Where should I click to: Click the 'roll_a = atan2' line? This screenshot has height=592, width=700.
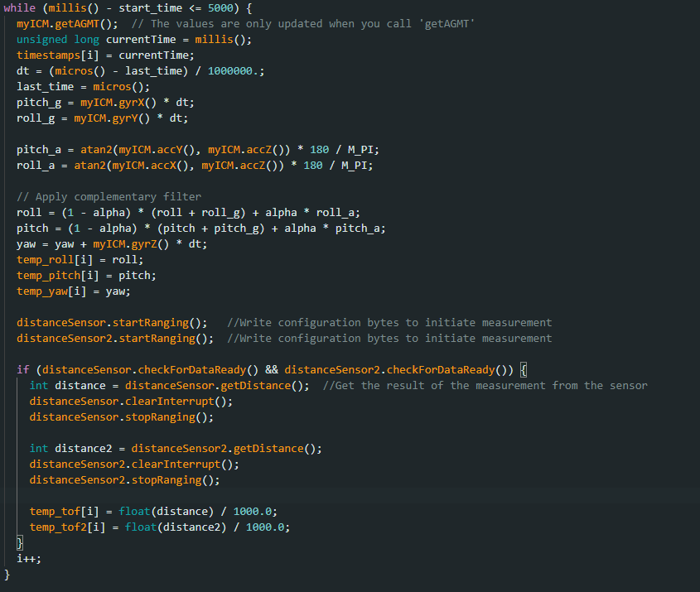click(196, 166)
